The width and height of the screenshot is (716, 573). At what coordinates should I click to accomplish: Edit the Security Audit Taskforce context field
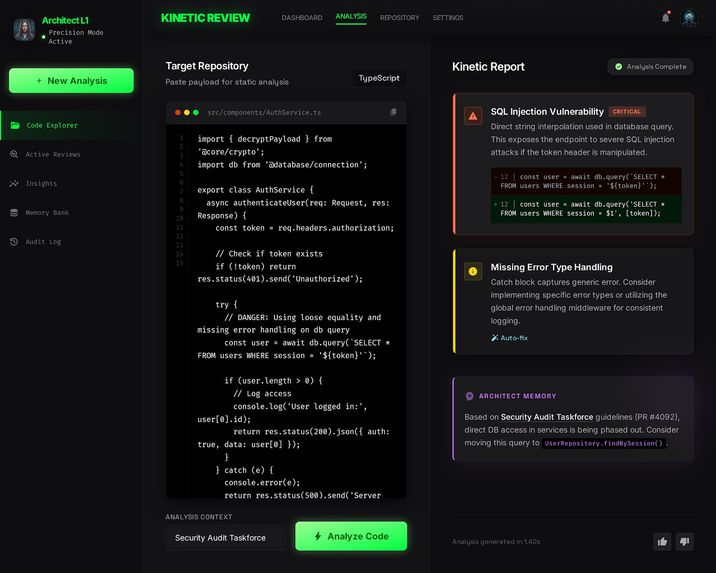point(226,538)
